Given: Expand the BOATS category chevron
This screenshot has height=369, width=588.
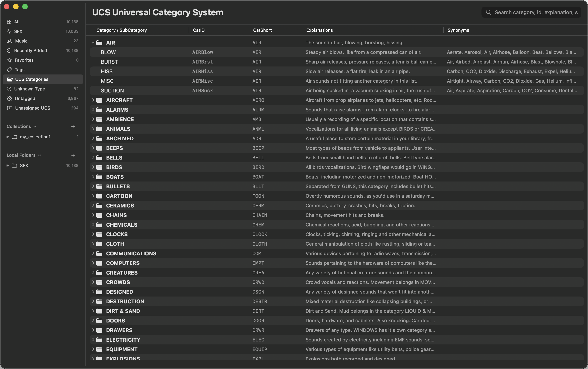Looking at the screenshot, I should (x=93, y=177).
